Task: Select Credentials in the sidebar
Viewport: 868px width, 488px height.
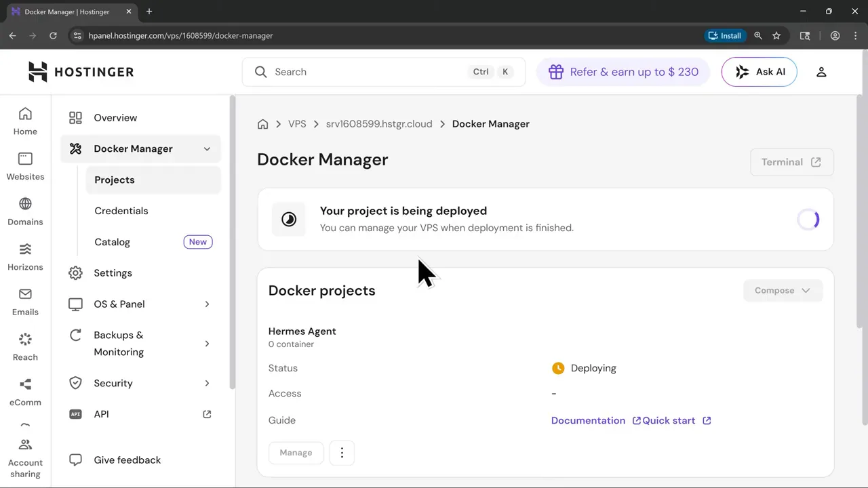Action: (153, 211)
